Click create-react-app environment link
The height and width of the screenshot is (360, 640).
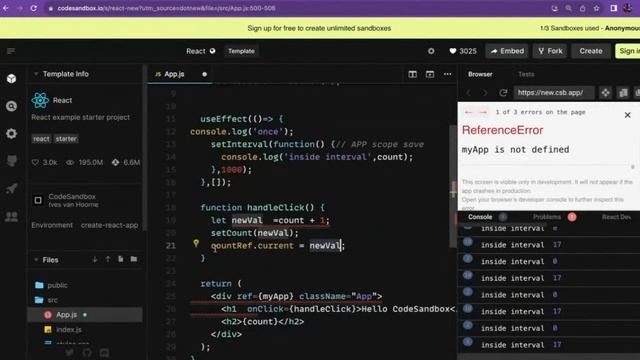click(x=109, y=225)
